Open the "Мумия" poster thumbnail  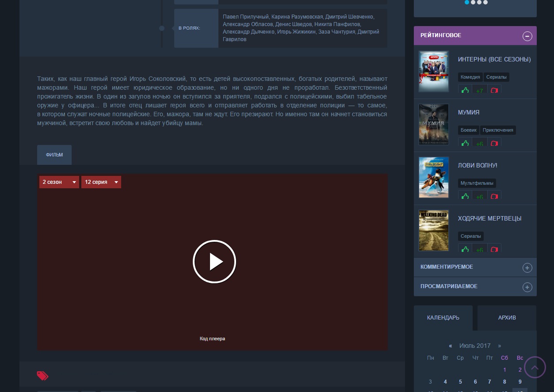point(434,125)
